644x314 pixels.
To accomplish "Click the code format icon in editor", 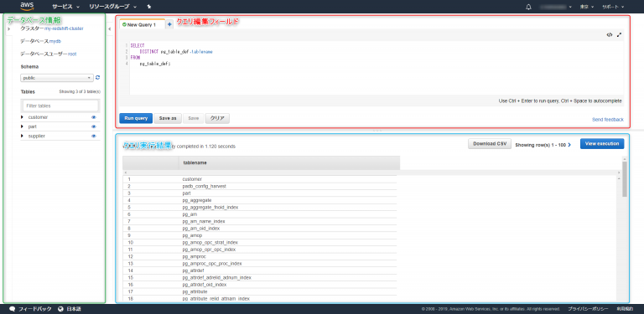I will click(x=609, y=35).
